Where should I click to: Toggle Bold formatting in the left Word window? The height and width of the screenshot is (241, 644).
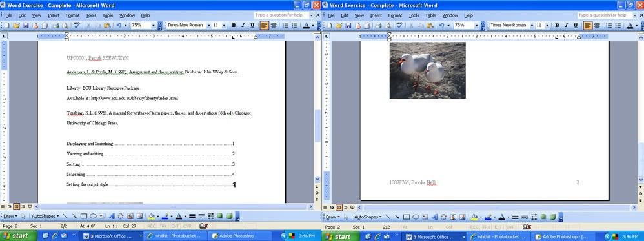[x=234, y=25]
